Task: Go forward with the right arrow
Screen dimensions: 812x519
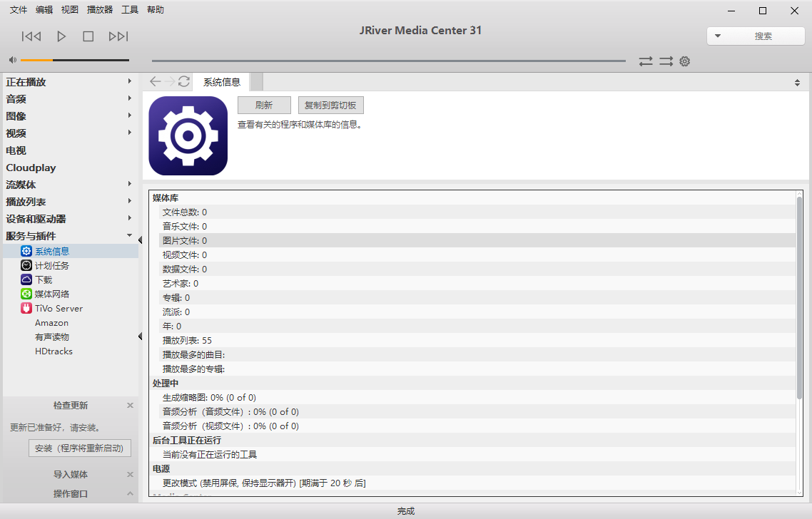Action: point(169,81)
